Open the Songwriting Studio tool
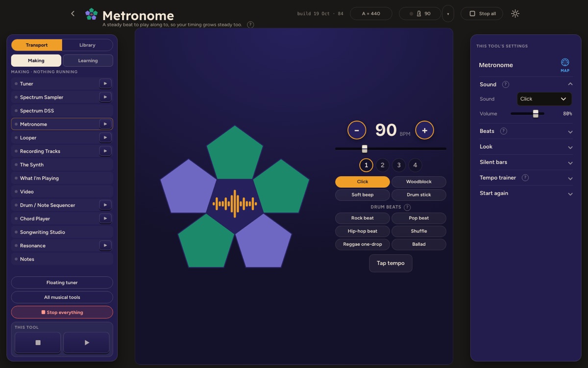 tap(62, 232)
